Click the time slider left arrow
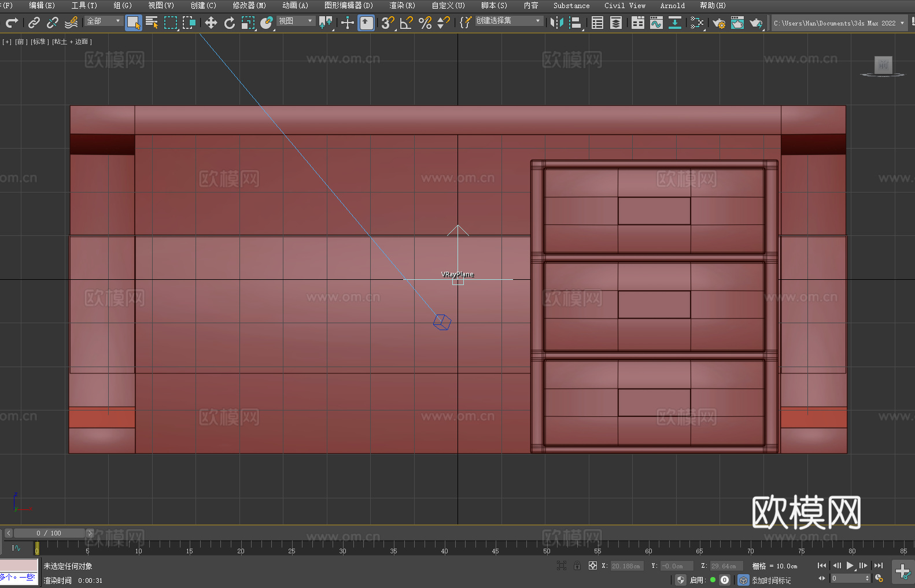Viewport: 915px width, 588px height. click(8, 533)
